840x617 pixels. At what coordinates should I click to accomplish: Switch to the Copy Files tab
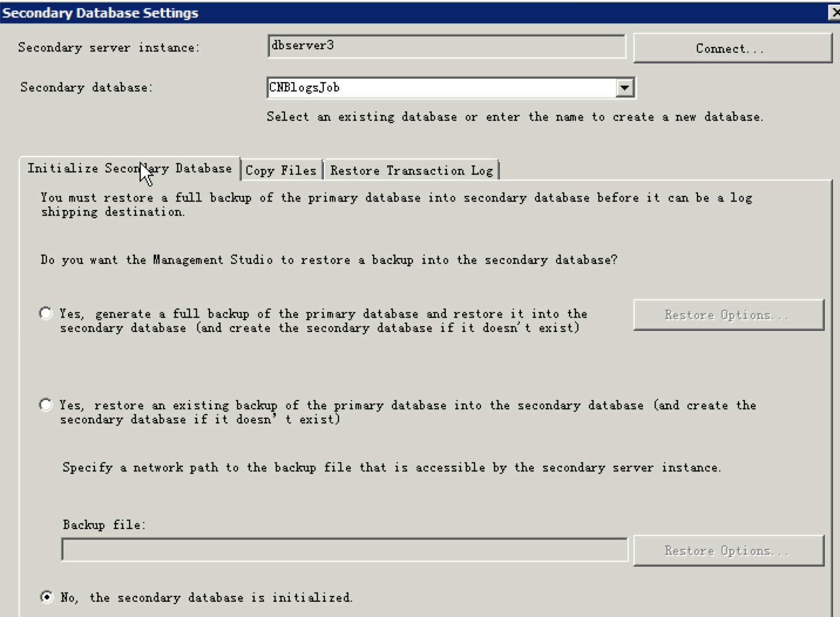point(280,171)
